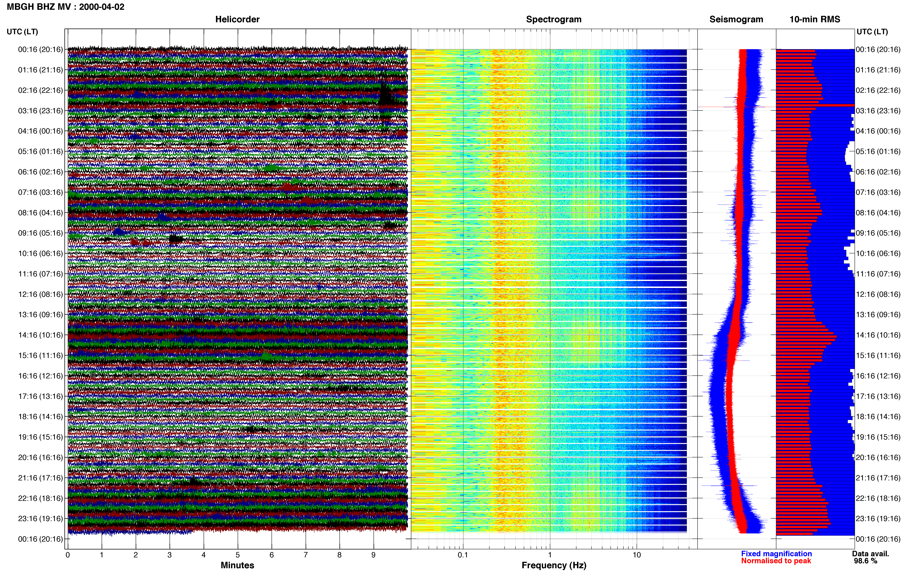Click left time label 19:16 (15:16)

[x=41, y=437]
